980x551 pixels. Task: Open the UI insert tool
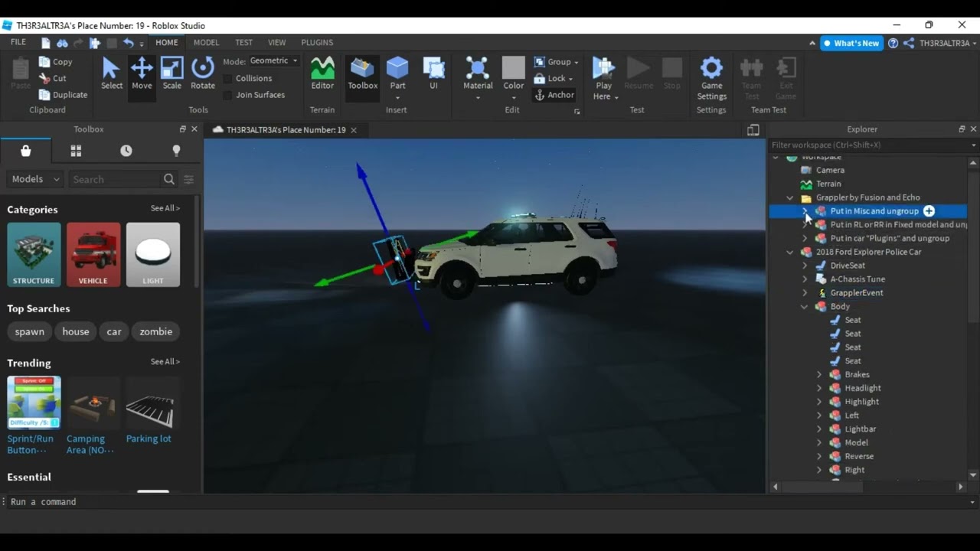coord(433,73)
